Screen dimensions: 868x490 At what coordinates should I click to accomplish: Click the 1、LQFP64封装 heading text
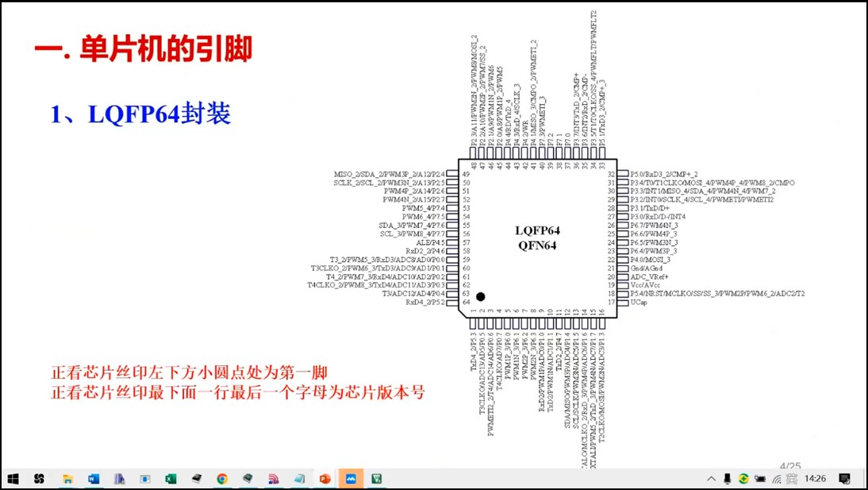click(x=140, y=114)
